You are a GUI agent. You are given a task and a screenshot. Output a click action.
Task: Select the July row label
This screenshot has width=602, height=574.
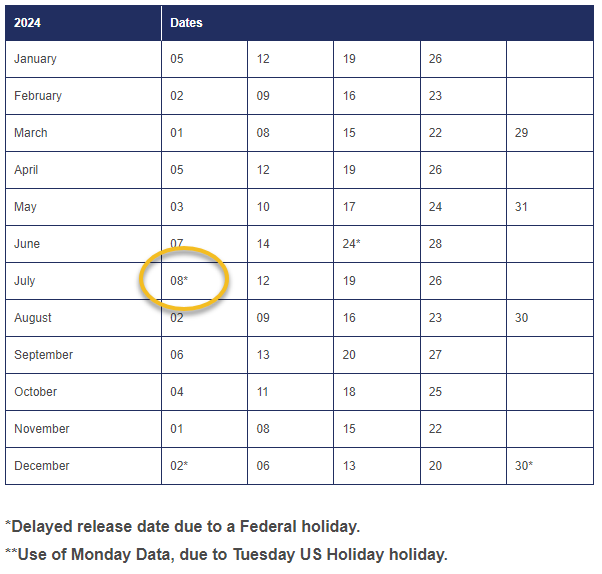[25, 281]
